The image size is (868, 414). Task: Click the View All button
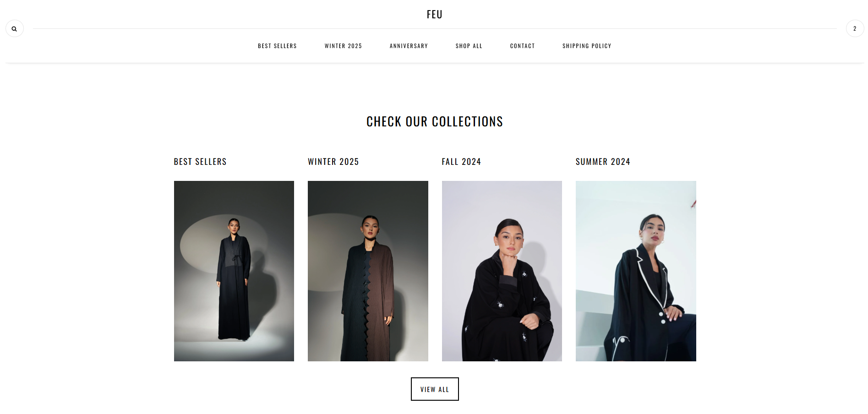tap(435, 389)
